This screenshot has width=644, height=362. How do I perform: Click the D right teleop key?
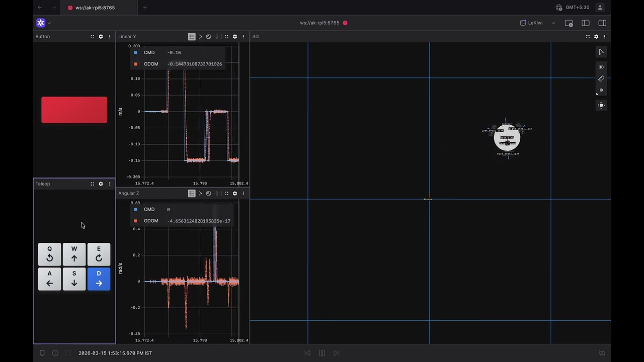pyautogui.click(x=99, y=279)
